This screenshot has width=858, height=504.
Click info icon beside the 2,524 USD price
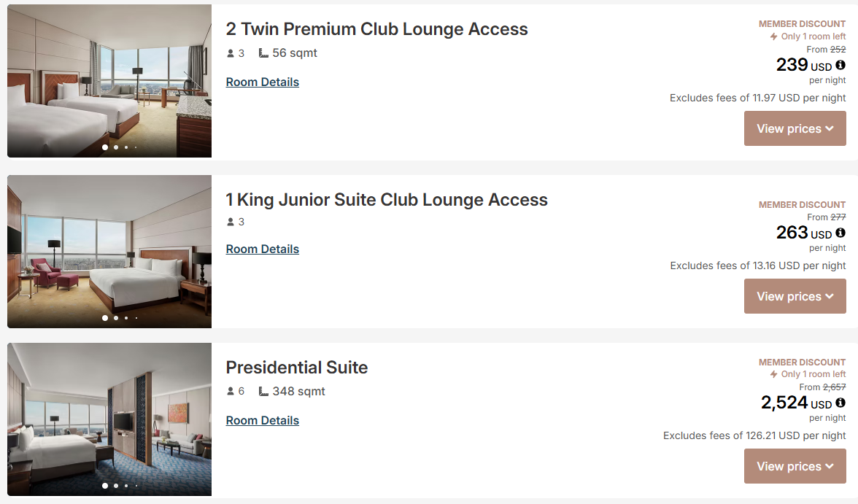point(840,403)
